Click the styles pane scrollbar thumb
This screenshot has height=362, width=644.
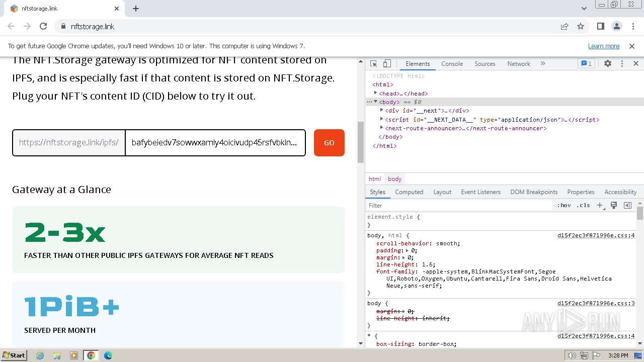[640, 213]
